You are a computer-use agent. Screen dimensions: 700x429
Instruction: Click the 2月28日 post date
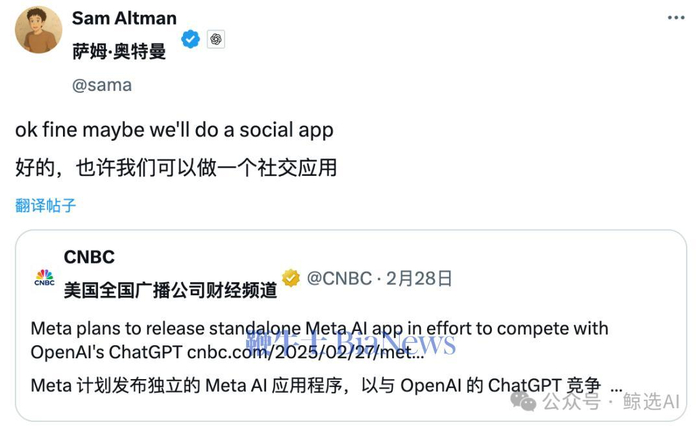421,278
